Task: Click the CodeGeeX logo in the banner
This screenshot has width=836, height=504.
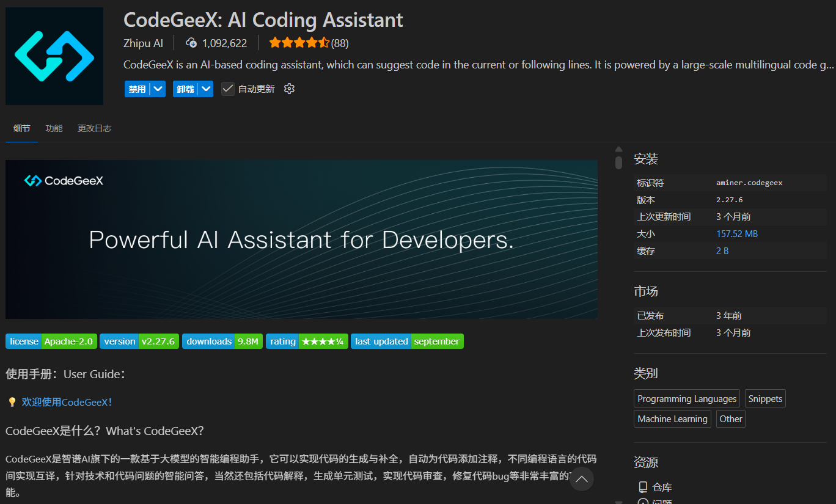Action: tap(64, 181)
